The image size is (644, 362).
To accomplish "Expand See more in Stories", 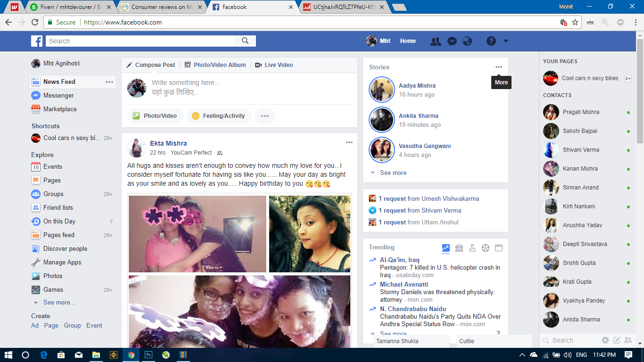I will 393,173.
